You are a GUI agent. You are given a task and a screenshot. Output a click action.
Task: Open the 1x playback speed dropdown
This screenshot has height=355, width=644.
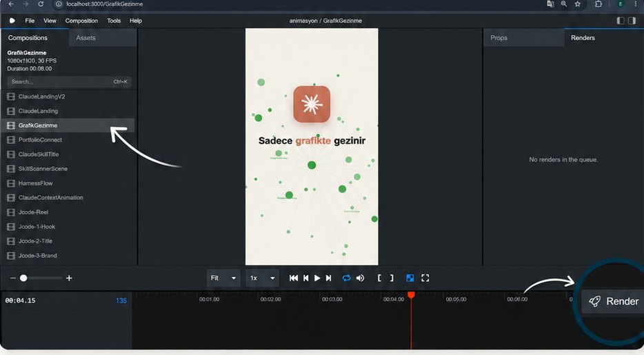coord(262,278)
